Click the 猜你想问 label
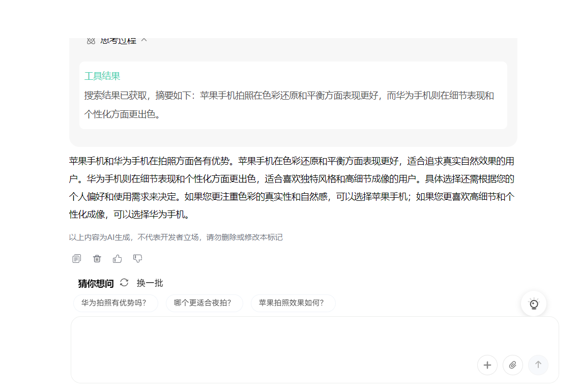Screen dimensions: 580x392 click(x=96, y=284)
